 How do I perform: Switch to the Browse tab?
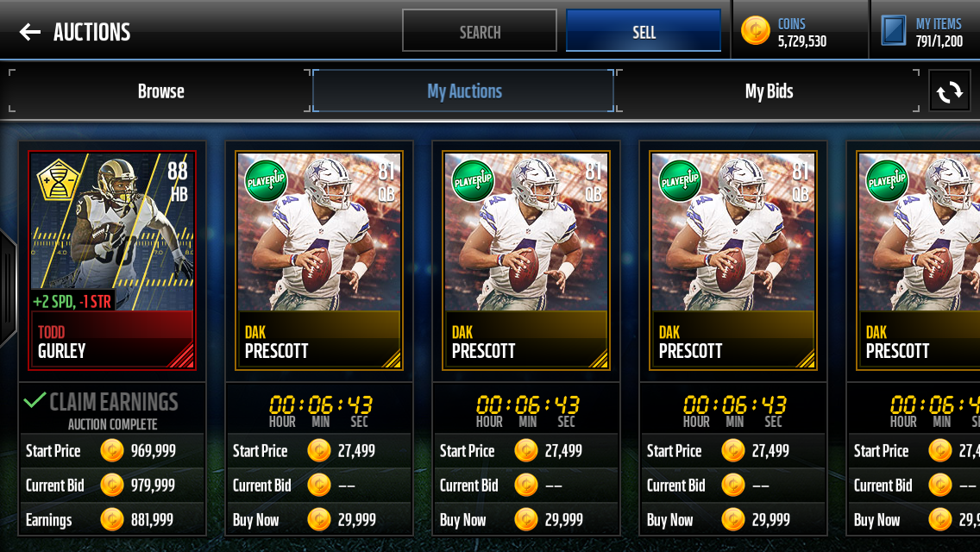(x=160, y=91)
